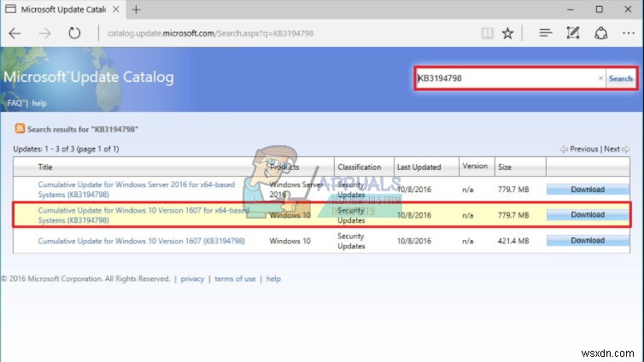644x362 pixels.
Task: Click the browser forward arrow
Action: click(x=44, y=33)
